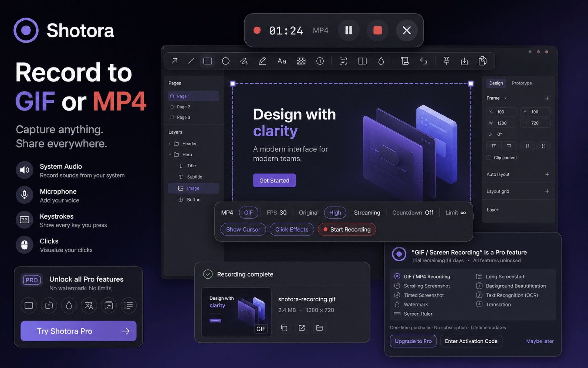Change the FPS 30 setting
The height and width of the screenshot is (368, 588).
pyautogui.click(x=276, y=212)
